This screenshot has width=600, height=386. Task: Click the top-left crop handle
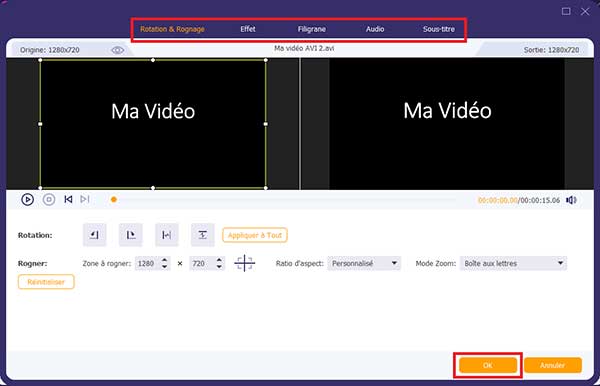[40, 60]
